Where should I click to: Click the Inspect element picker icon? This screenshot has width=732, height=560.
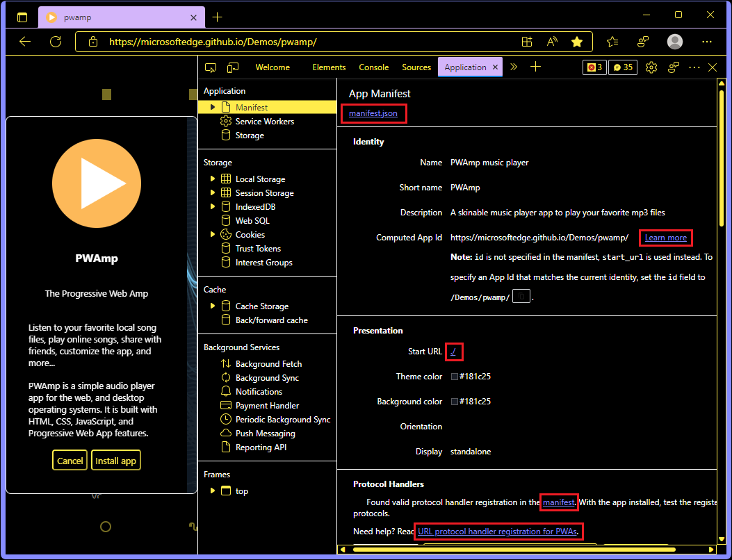click(x=211, y=67)
